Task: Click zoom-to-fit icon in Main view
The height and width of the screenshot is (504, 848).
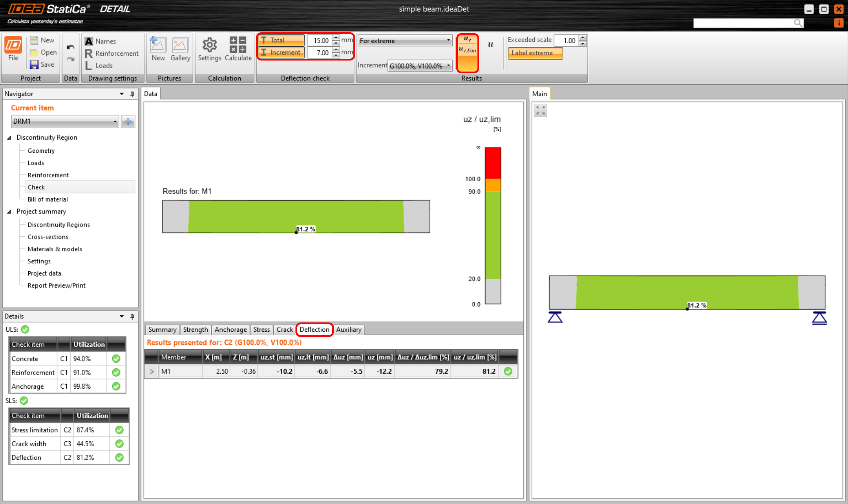Action: point(540,110)
